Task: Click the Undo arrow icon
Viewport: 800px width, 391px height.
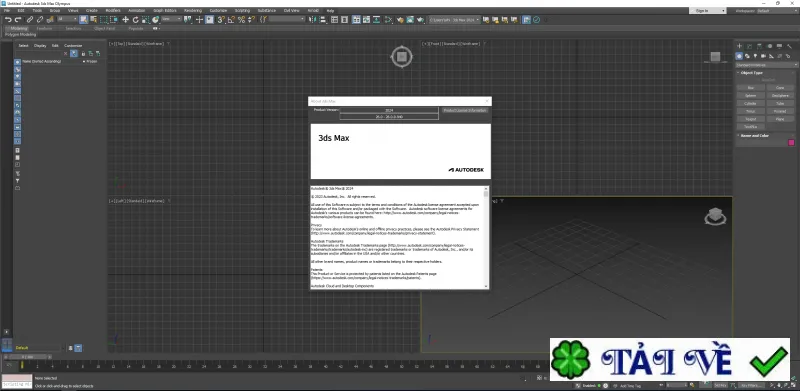Action: (8, 19)
